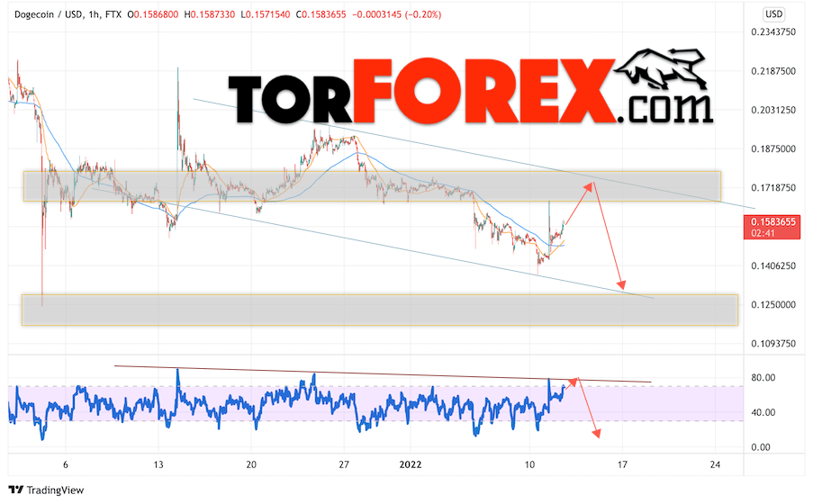
Task: Click the TradingView logo
Action: point(46,490)
